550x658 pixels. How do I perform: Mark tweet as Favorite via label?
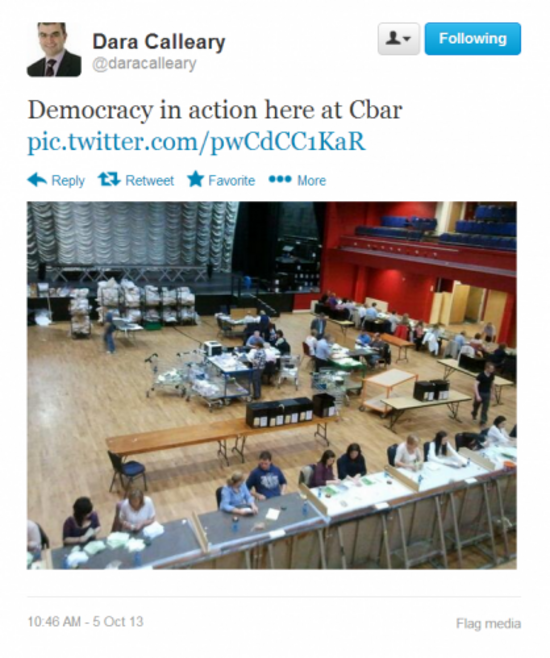point(232,180)
